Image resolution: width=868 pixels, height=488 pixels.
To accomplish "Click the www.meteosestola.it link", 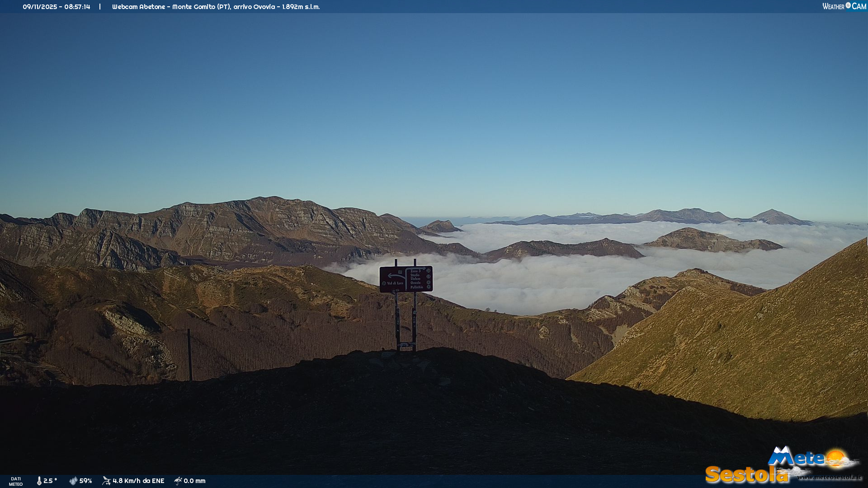I will point(829,477).
